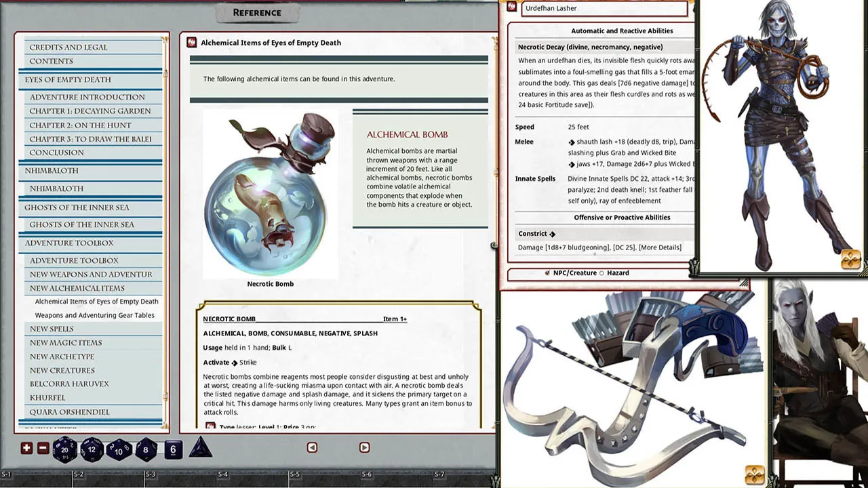Click the Alchemical Items page link icon
This screenshot has width=868, height=488.
click(x=191, y=43)
